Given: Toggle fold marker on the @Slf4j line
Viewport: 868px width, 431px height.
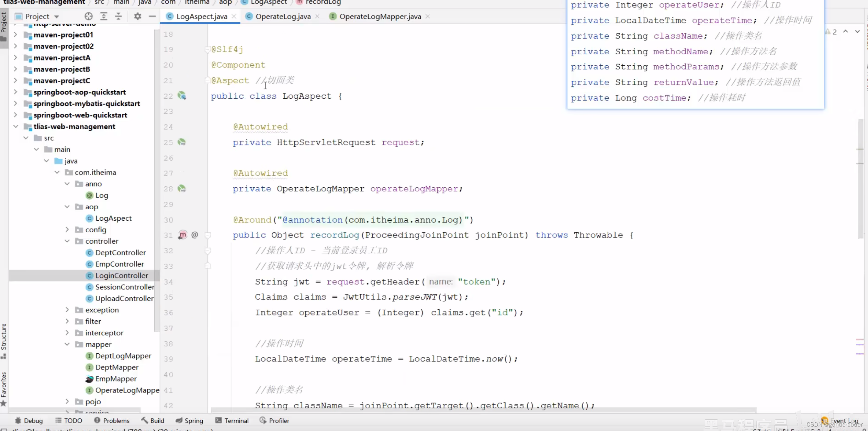Looking at the screenshot, I should (207, 49).
